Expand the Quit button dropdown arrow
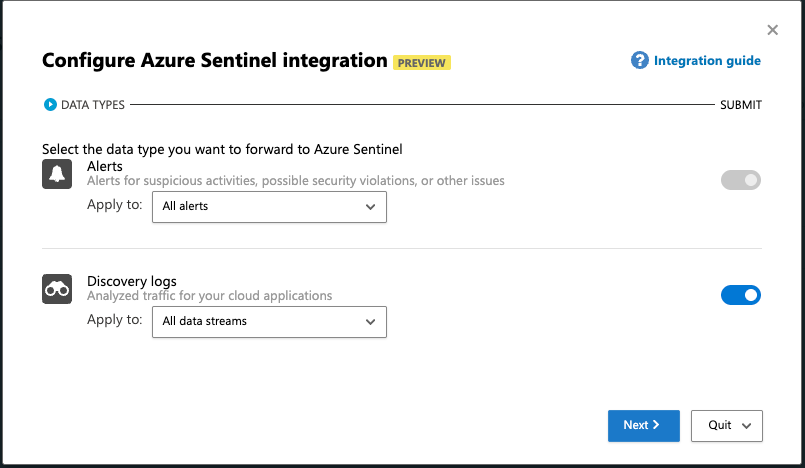The height and width of the screenshot is (468, 805). click(747, 425)
